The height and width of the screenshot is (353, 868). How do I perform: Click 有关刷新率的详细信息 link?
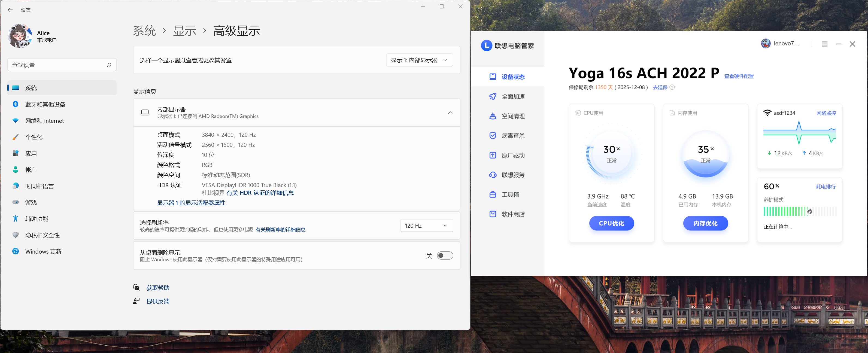[x=280, y=229]
